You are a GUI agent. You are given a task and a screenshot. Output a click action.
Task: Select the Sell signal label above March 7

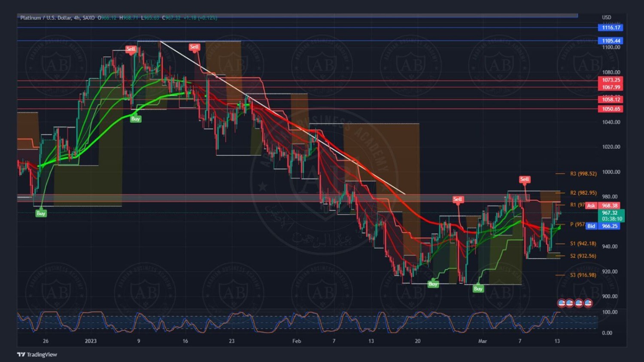524,179
